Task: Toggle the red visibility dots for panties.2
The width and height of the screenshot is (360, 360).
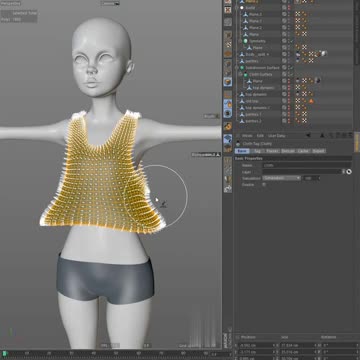Action: (289, 121)
